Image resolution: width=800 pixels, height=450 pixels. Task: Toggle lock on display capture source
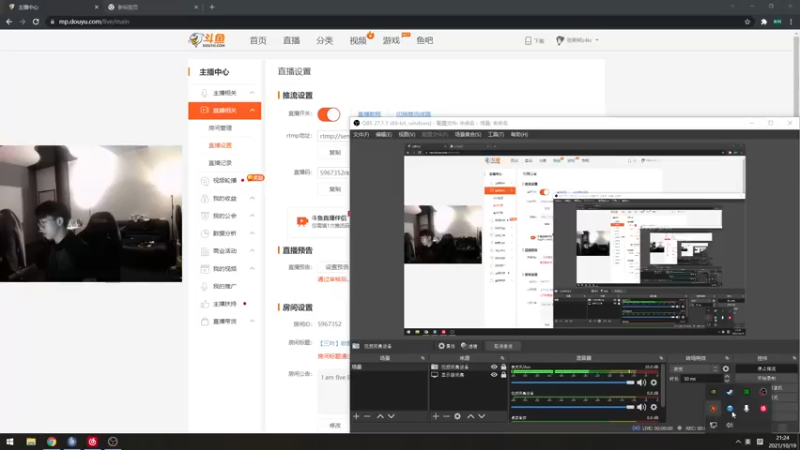click(x=504, y=374)
